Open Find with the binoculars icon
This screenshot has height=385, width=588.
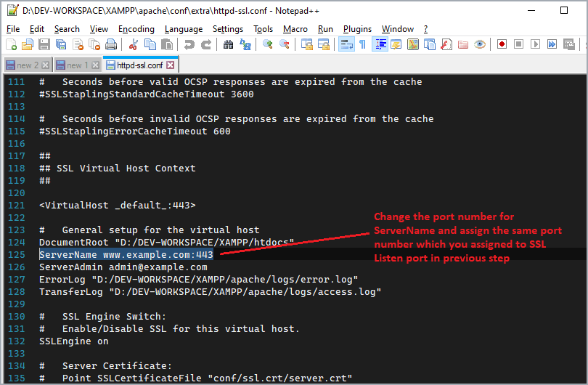228,44
